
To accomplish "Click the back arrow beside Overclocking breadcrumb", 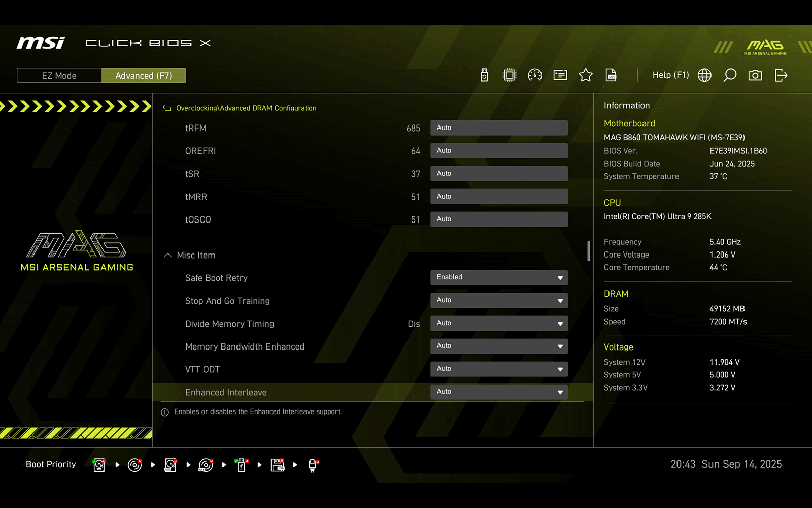I will (166, 108).
